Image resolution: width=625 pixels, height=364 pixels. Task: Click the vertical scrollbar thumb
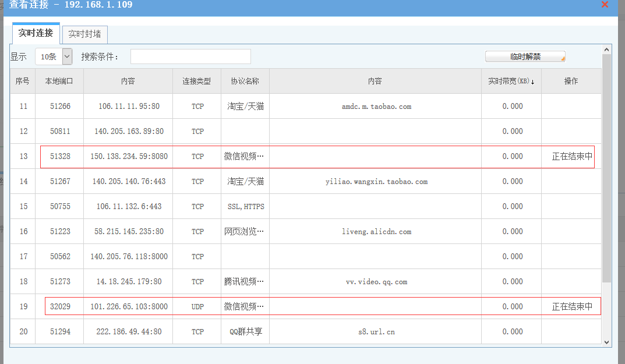pyautogui.click(x=606, y=169)
